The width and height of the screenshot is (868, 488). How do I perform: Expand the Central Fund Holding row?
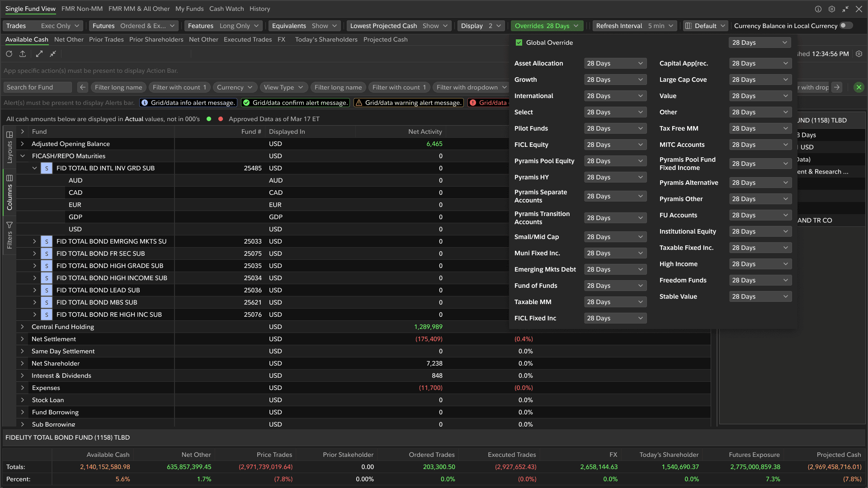(x=22, y=327)
